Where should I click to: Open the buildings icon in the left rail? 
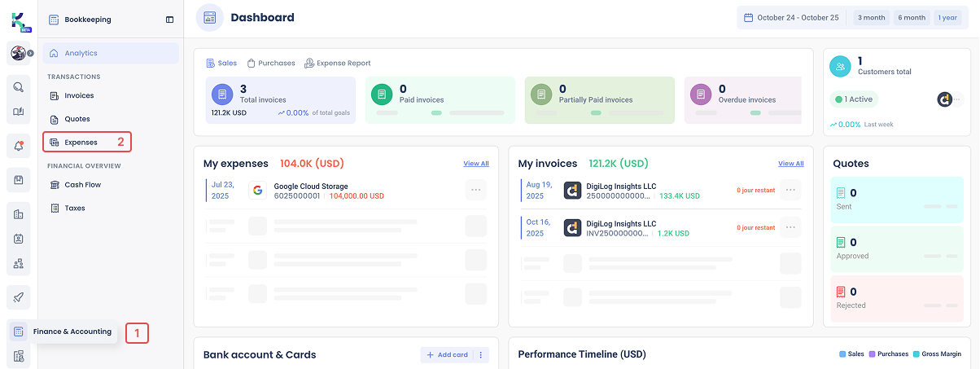(18, 214)
